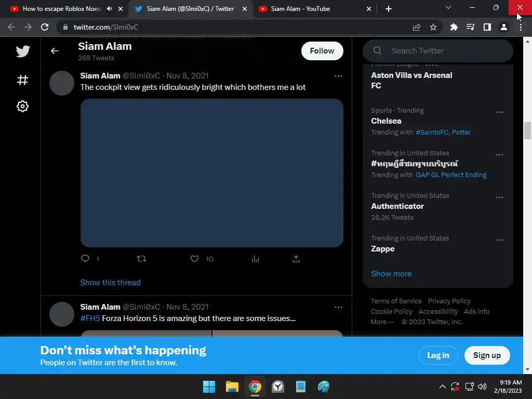Click the Log in button
Viewport: 532px width, 399px height.
point(438,355)
